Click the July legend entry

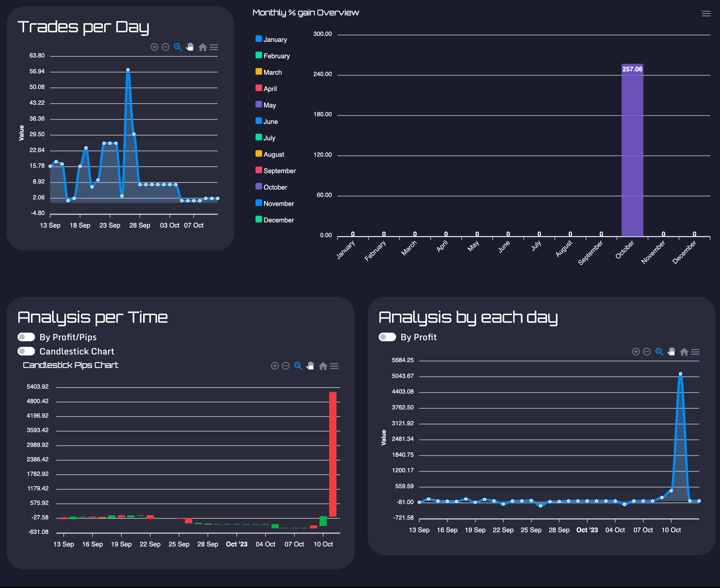pos(266,138)
